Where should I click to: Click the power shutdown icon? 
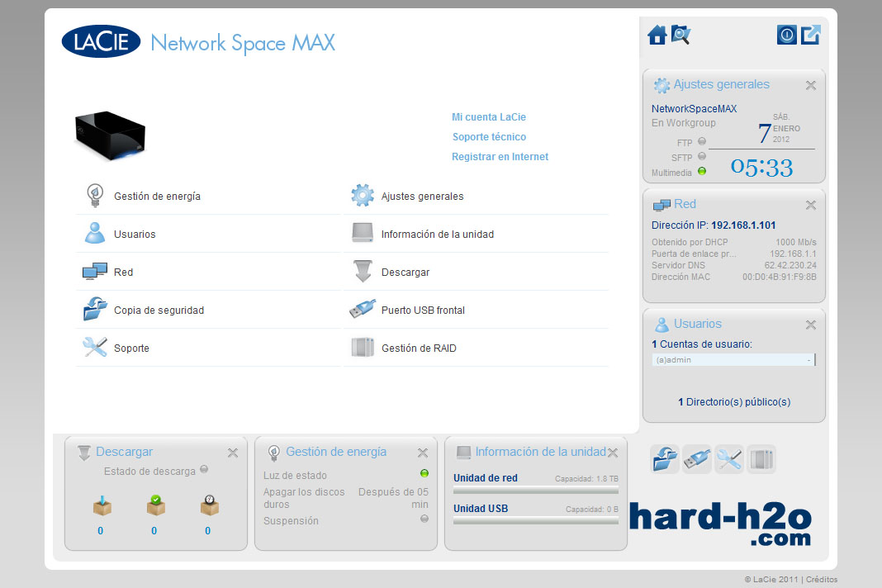click(786, 35)
